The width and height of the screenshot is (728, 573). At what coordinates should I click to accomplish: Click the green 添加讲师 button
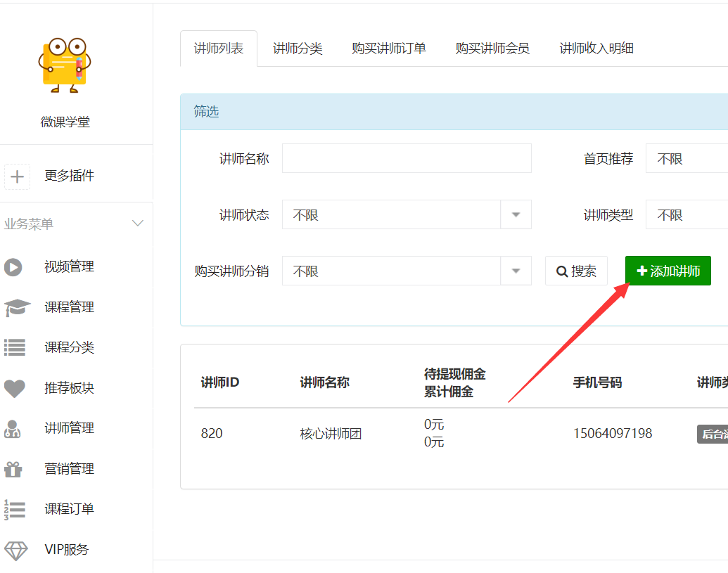668,271
